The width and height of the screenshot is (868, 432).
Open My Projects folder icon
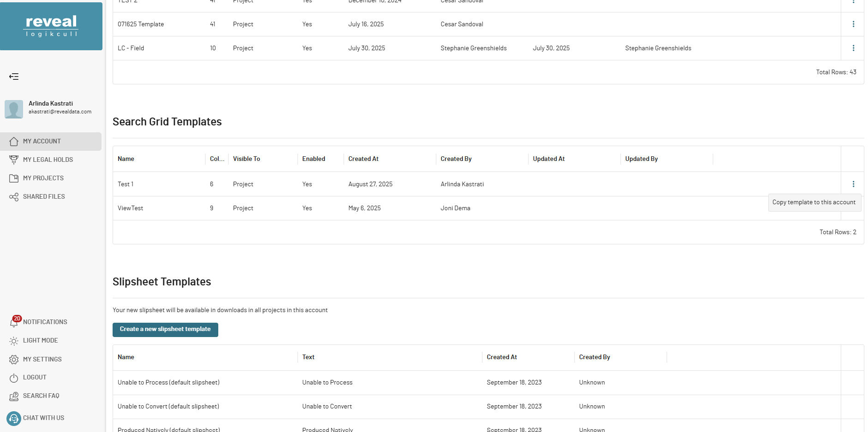coord(14,178)
